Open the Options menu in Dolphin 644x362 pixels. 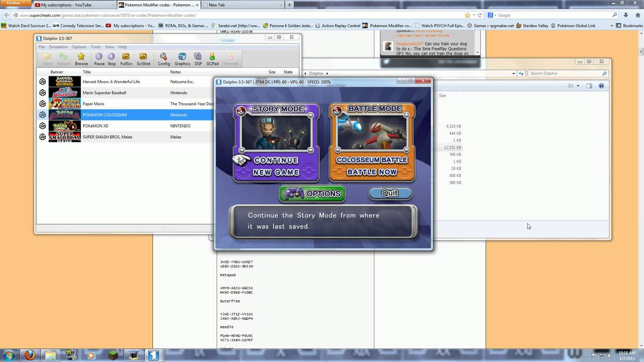[79, 47]
